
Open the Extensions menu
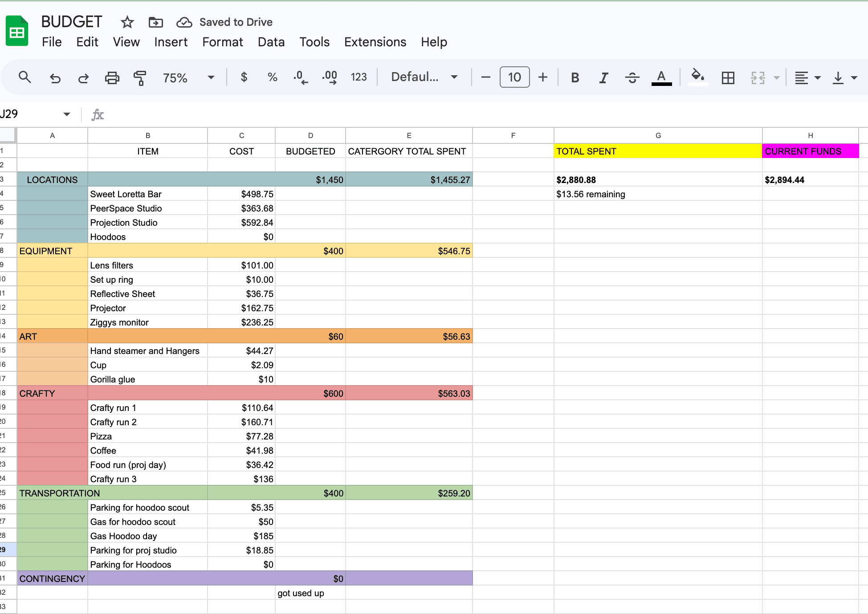(375, 42)
